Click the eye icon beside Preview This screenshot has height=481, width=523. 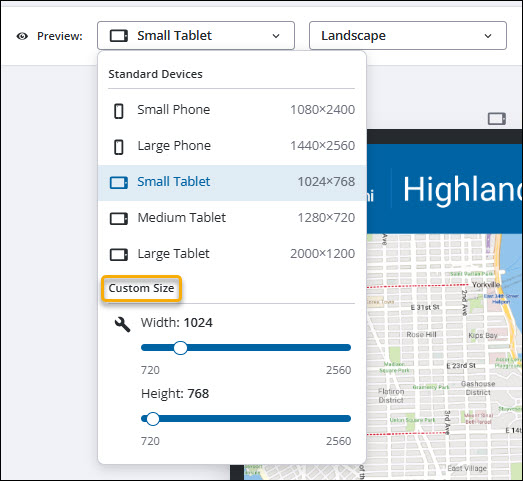point(22,36)
